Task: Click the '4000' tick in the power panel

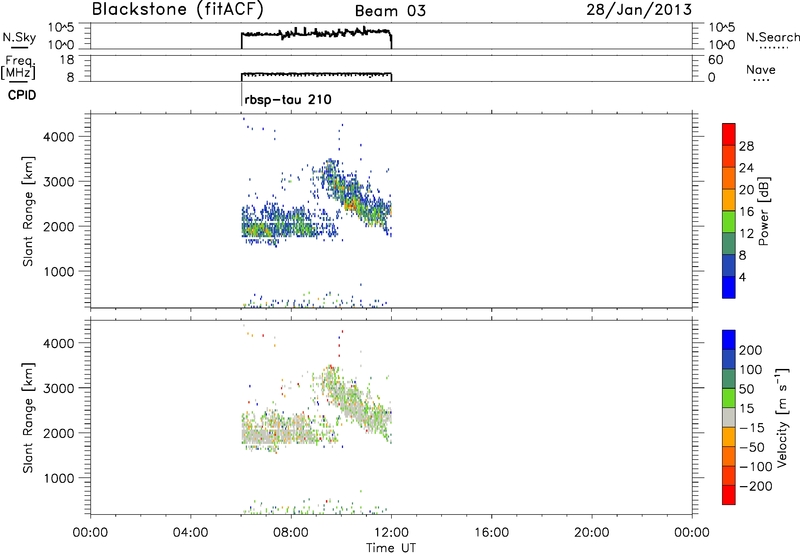Action: pyautogui.click(x=59, y=137)
